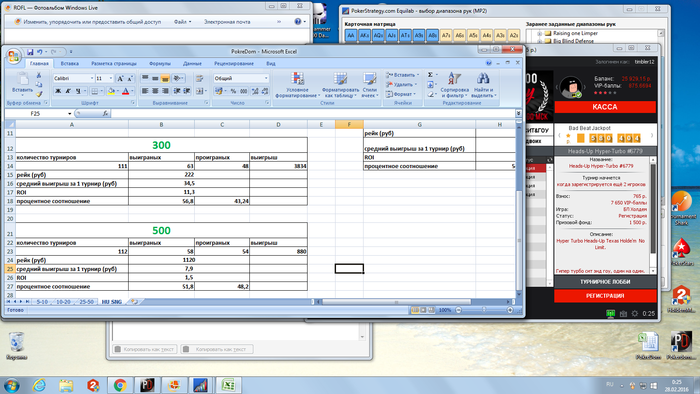
Task: Click merge and center icon
Action: [x=199, y=91]
